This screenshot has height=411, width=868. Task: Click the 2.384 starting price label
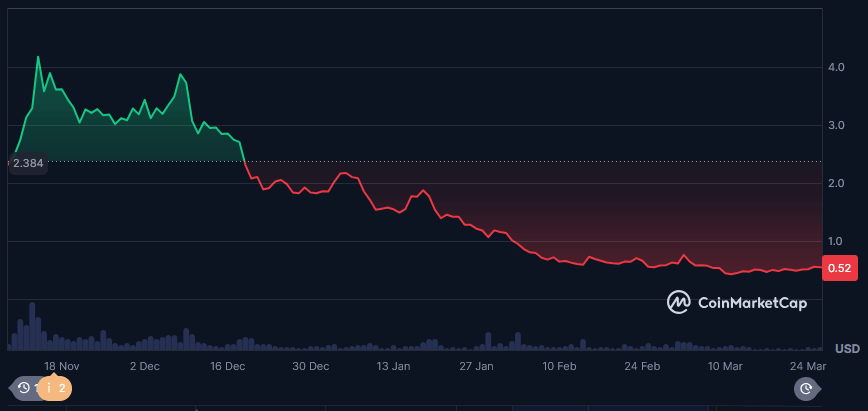27,163
